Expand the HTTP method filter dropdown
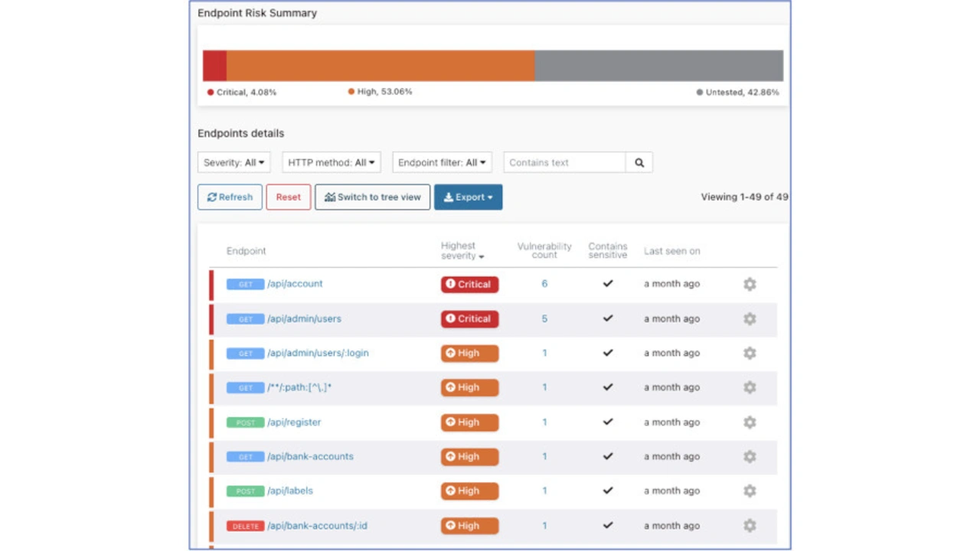This screenshot has height=551, width=980. click(331, 162)
